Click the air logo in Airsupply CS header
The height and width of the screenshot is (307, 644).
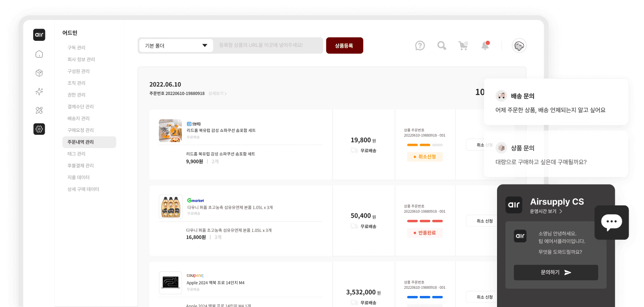pyautogui.click(x=514, y=205)
